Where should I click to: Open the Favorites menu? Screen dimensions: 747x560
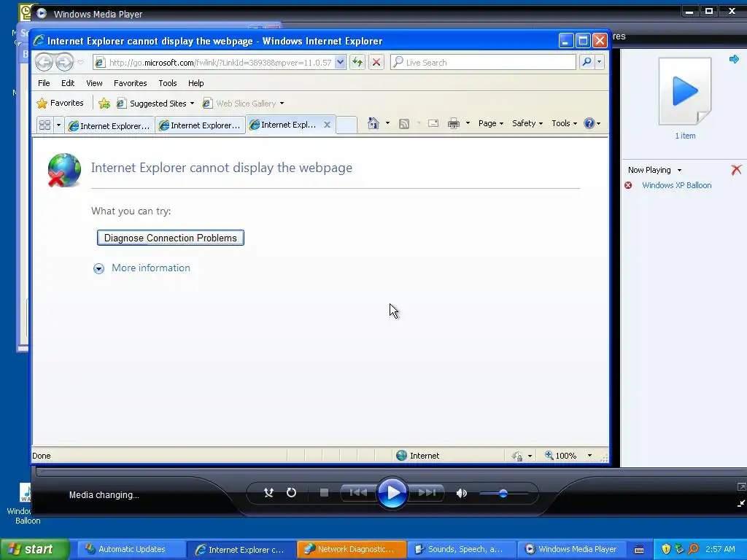click(x=130, y=83)
